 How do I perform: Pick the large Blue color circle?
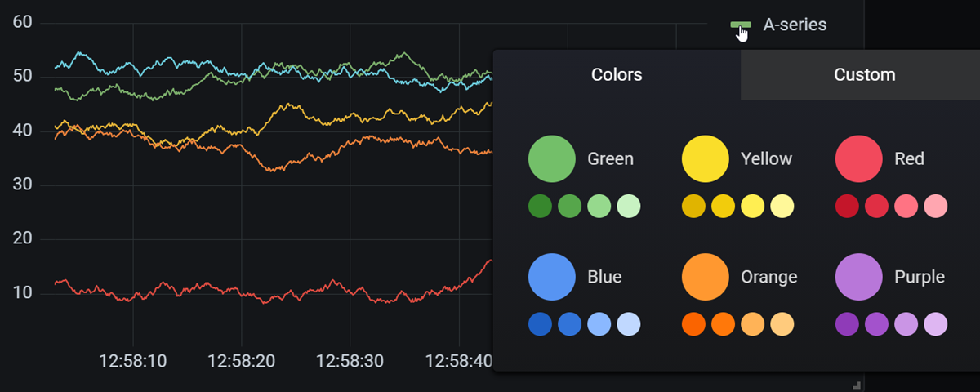pyautogui.click(x=551, y=278)
